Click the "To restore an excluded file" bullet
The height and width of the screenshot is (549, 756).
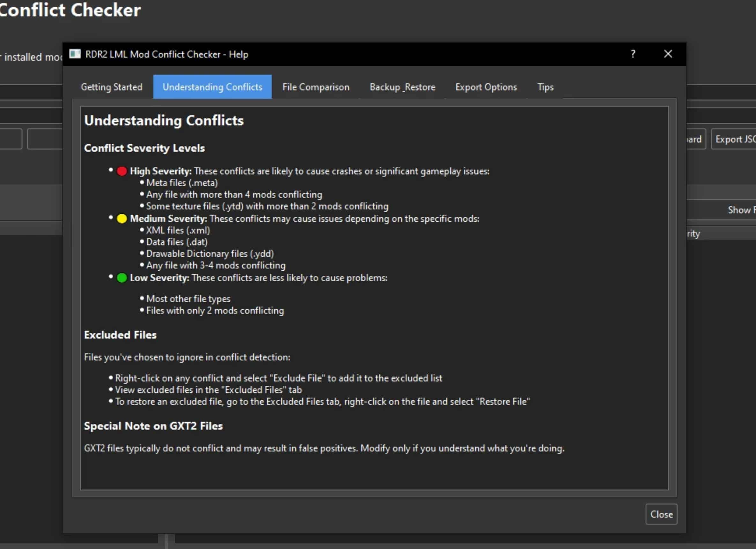pyautogui.click(x=322, y=401)
